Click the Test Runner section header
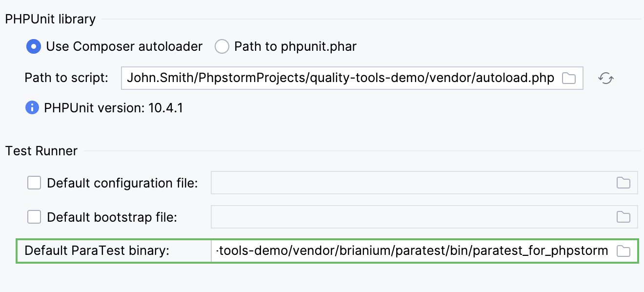Image resolution: width=644 pixels, height=292 pixels. tap(41, 151)
